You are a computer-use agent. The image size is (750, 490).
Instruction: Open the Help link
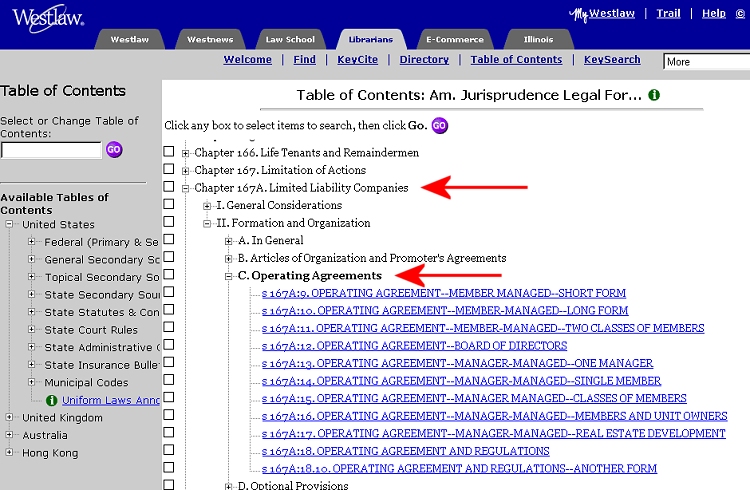714,13
